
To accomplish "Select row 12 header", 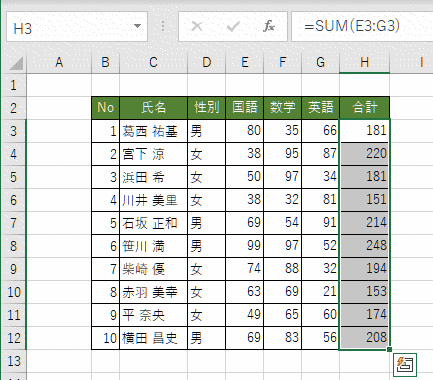I will point(13,338).
